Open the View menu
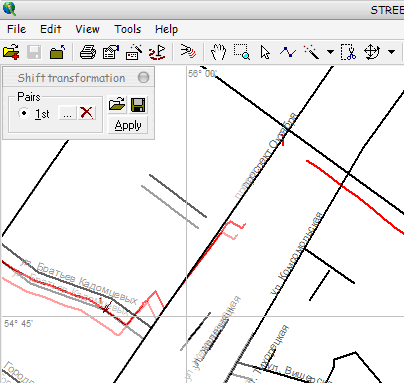404x383 pixels. 87,29
